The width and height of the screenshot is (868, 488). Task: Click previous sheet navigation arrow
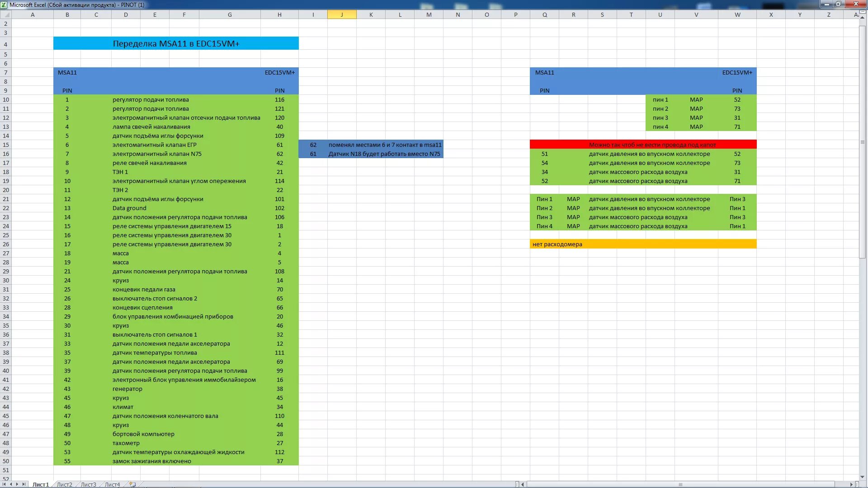(x=11, y=484)
